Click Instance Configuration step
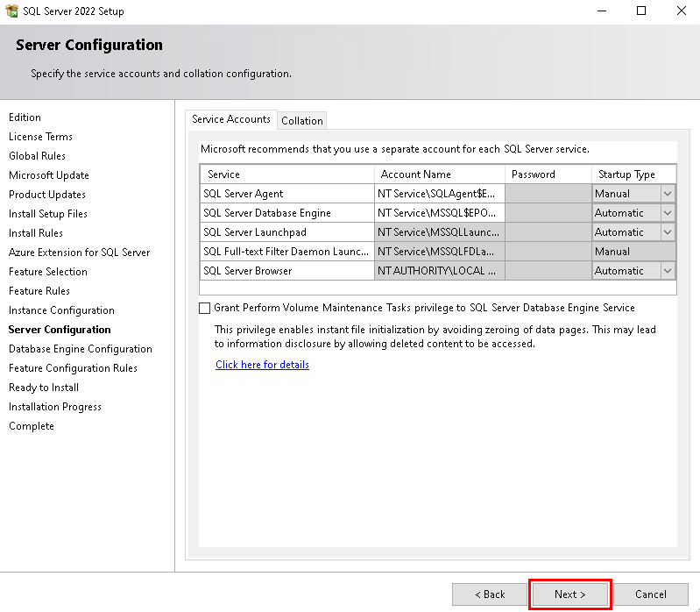Screen dimensions: 700x612 pos(61,310)
